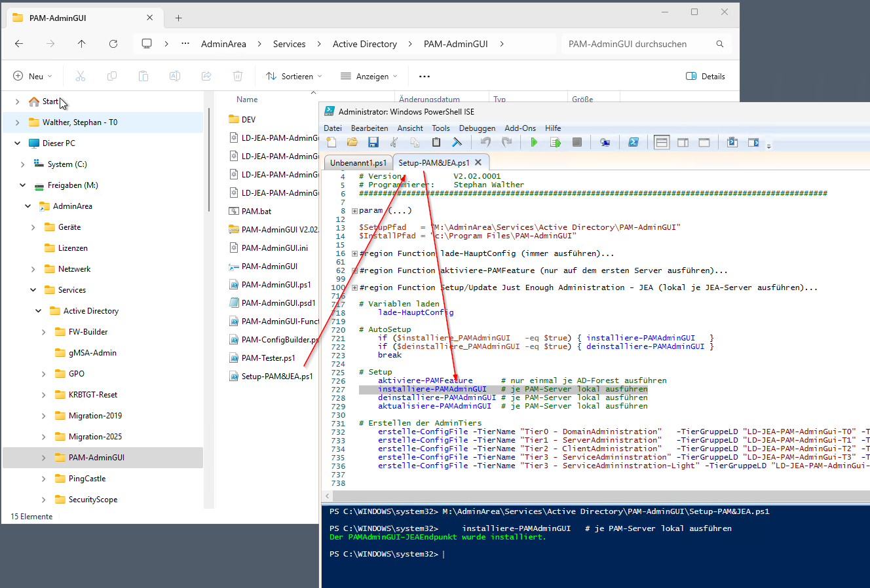The width and height of the screenshot is (870, 588).
Task: Open ISE toolbar overflow options arrow
Action: [769, 145]
